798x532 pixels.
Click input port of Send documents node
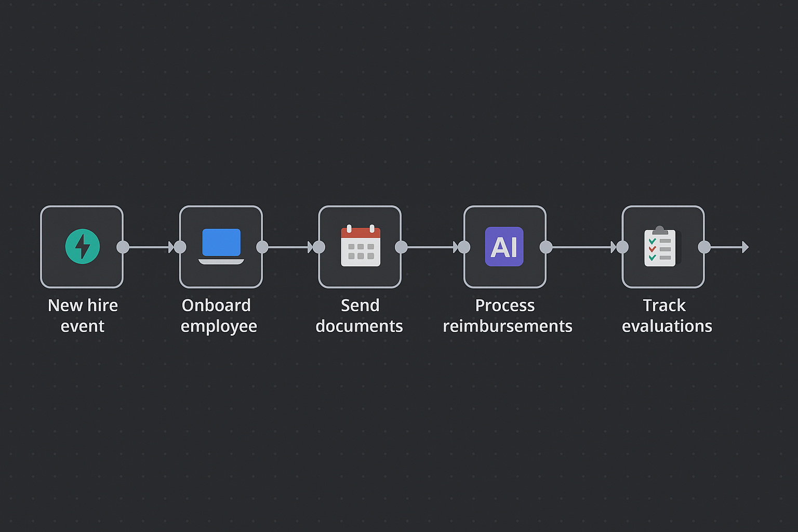pos(319,247)
